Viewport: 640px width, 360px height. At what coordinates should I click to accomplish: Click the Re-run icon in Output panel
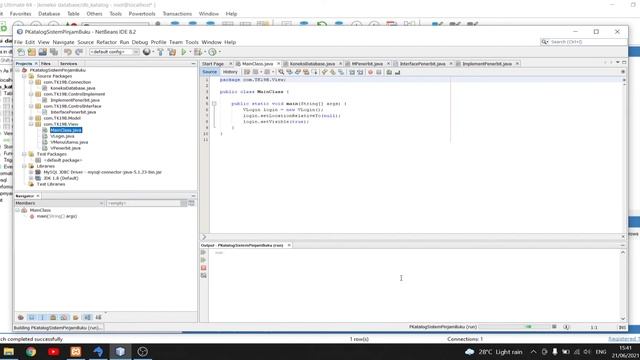(203, 252)
